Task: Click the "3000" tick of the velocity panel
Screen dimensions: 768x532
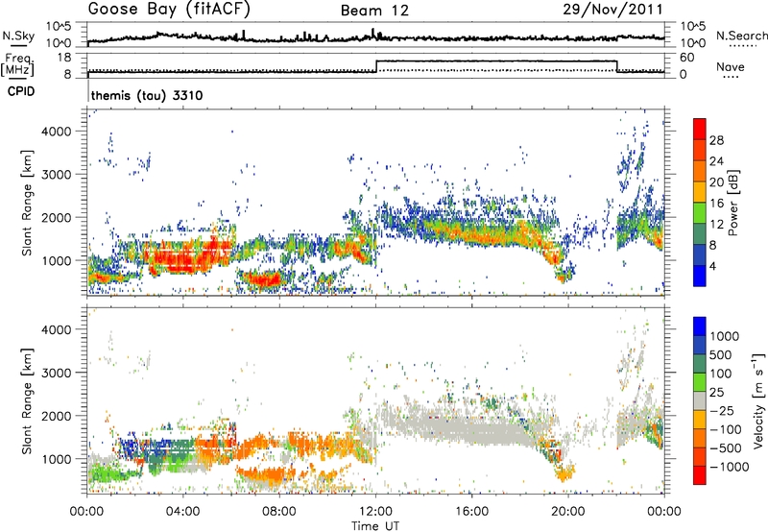Action: (x=56, y=373)
